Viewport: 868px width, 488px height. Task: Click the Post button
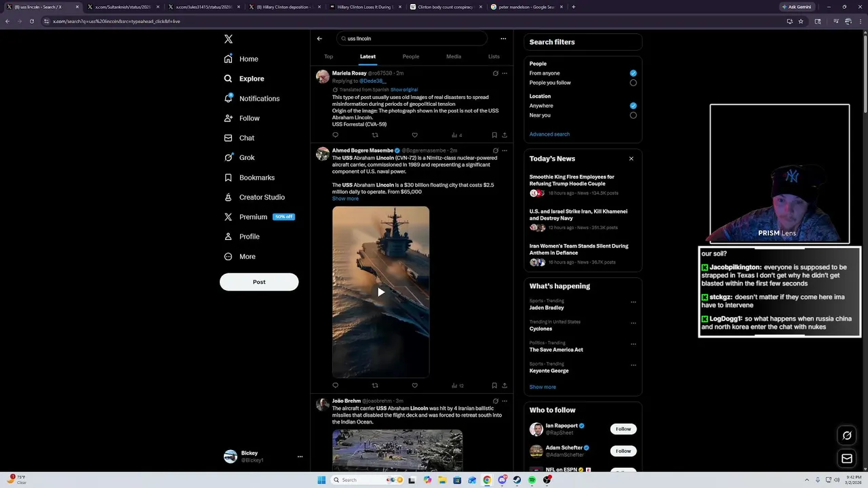[259, 282]
